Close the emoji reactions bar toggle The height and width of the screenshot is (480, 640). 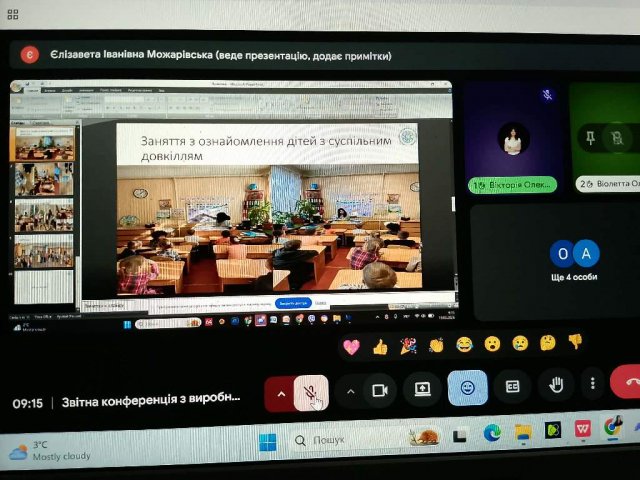click(x=467, y=387)
